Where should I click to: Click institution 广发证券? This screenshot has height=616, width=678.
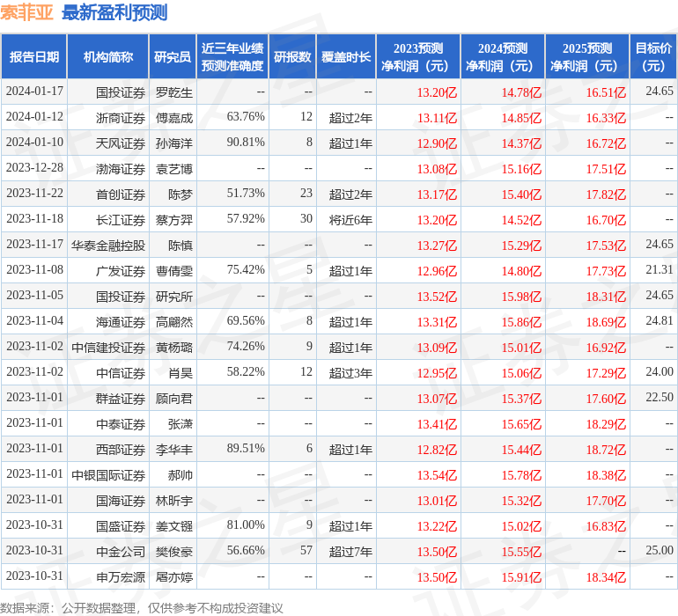tap(121, 271)
